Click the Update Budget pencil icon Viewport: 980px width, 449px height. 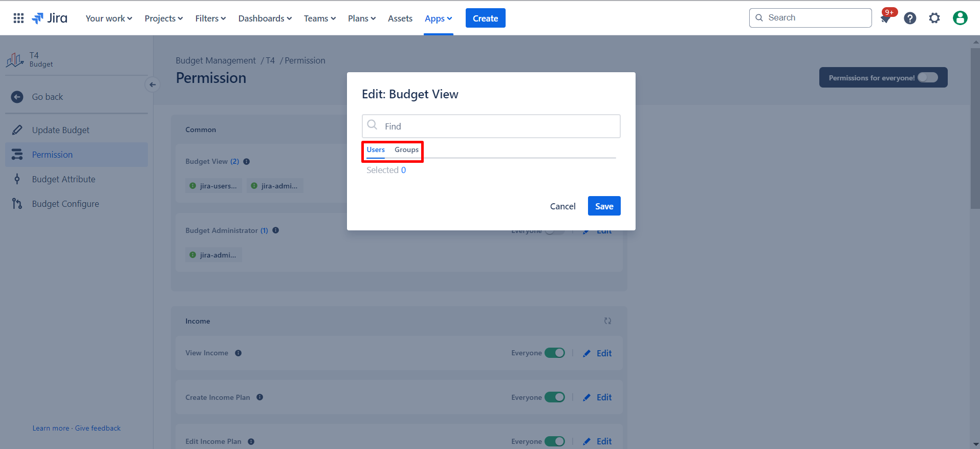tap(17, 130)
